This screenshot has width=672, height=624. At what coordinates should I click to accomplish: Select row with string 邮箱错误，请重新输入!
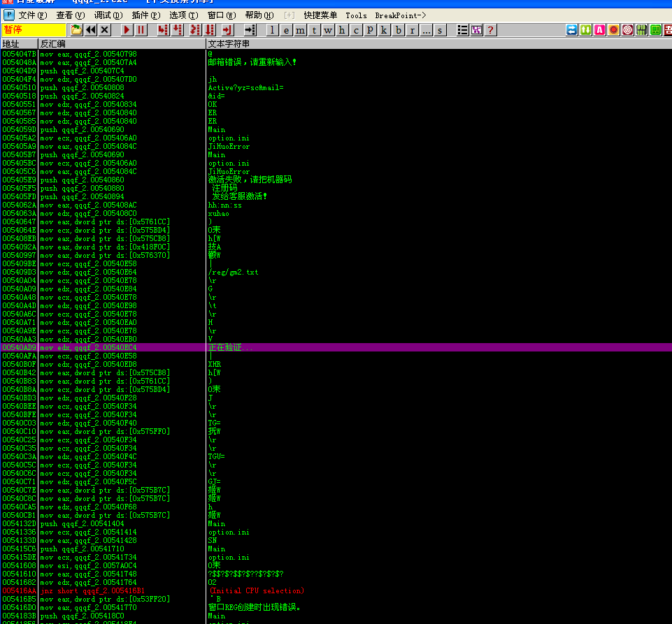click(336, 62)
